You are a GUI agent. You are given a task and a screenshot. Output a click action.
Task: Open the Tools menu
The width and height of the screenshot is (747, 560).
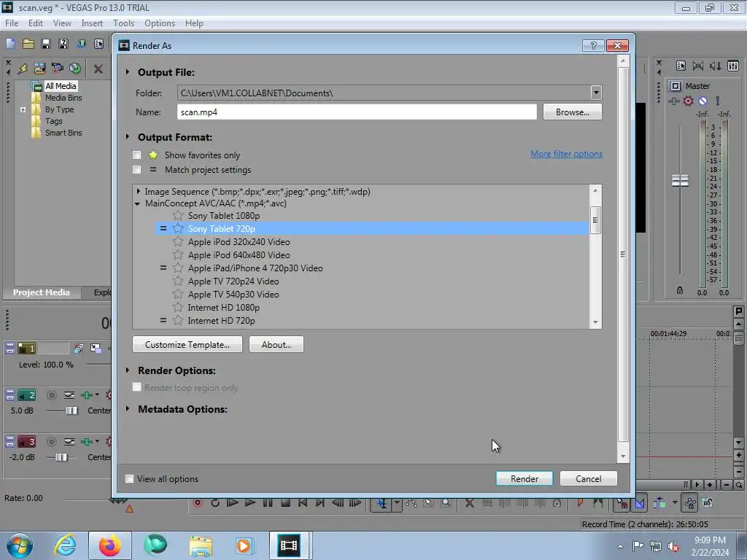coord(123,23)
